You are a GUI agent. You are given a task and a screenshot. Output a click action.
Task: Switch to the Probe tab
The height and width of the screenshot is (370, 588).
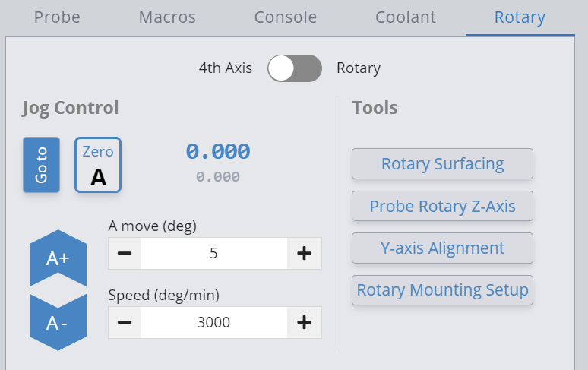(57, 17)
